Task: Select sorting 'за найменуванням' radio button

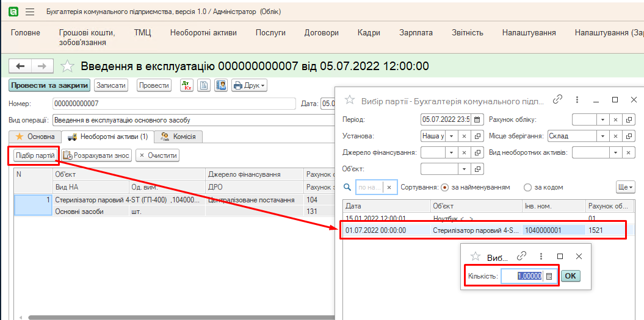Action: [x=444, y=187]
